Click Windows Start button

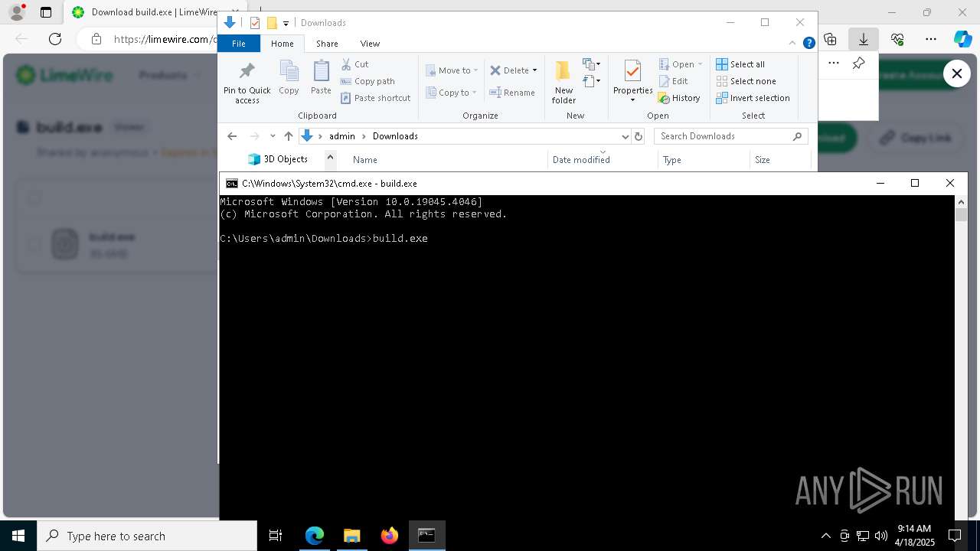(18, 536)
